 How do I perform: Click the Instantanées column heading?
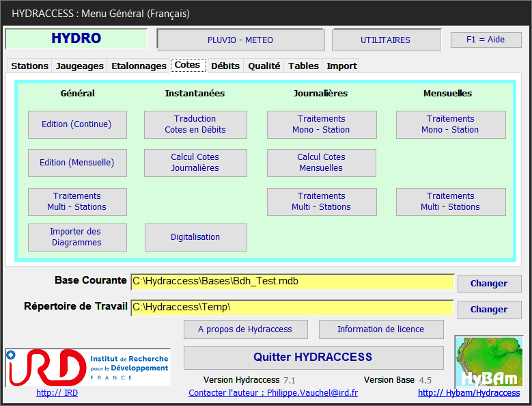(x=195, y=94)
